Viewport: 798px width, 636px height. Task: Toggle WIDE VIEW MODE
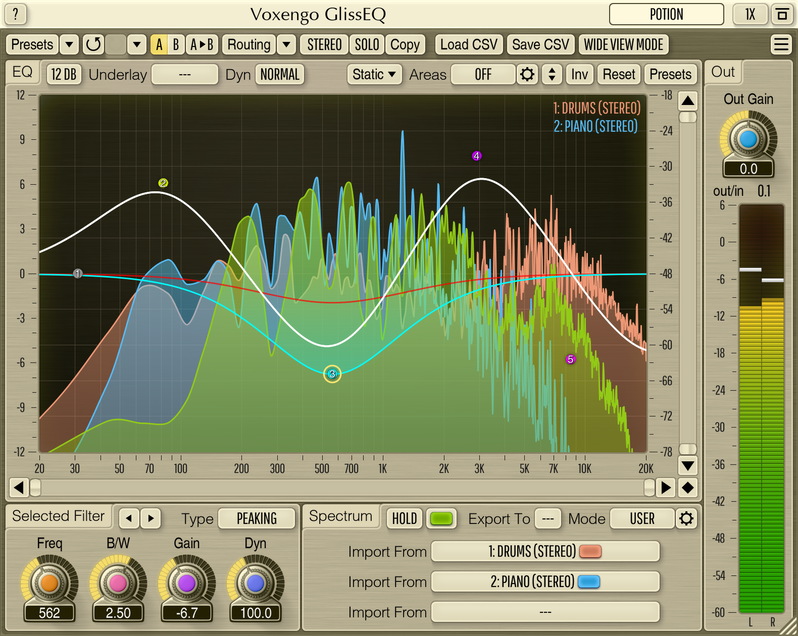click(x=623, y=45)
